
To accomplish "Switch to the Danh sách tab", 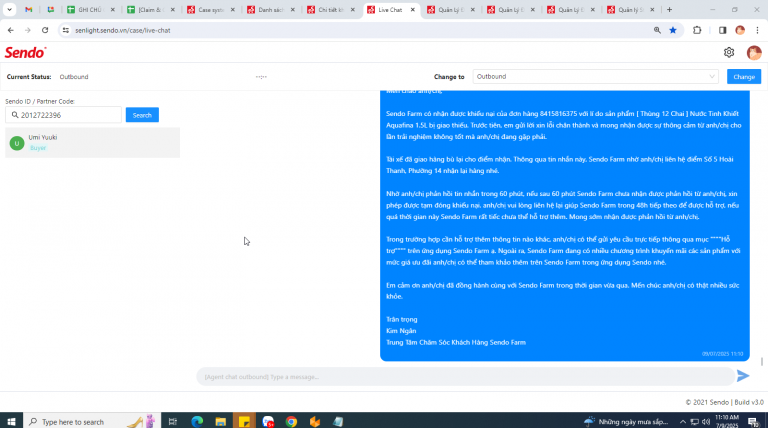I will [x=270, y=10].
